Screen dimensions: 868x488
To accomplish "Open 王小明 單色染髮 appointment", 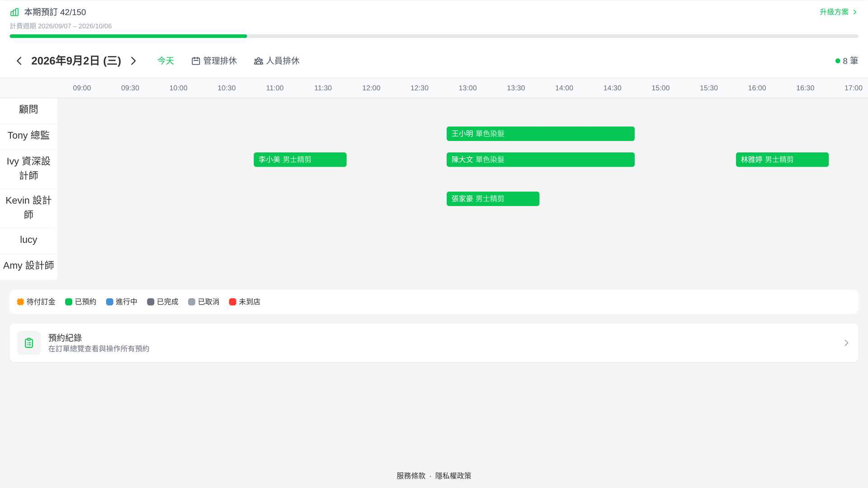I will [x=540, y=134].
